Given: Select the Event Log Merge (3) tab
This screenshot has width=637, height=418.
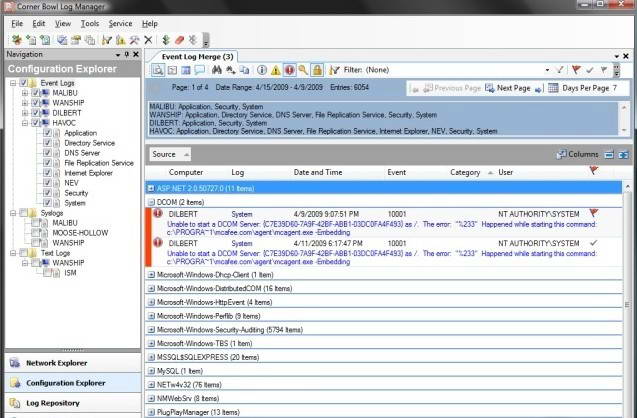Looking at the screenshot, I should click(197, 57).
